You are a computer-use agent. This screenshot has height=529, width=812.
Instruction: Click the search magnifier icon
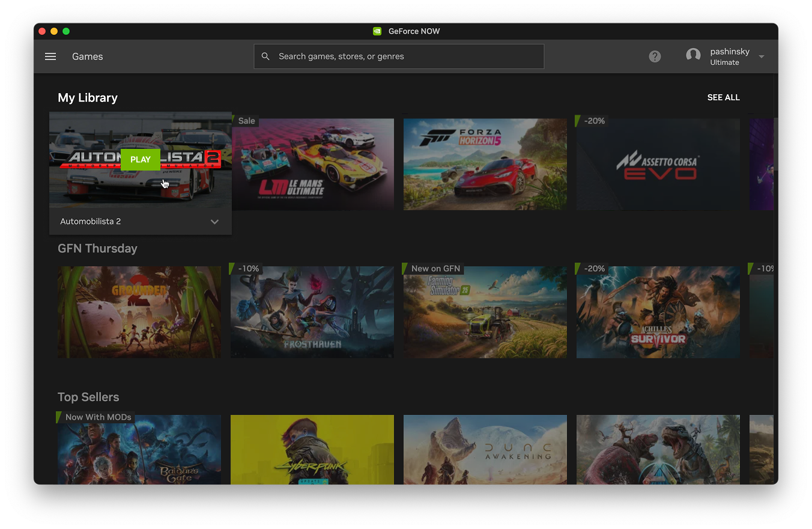click(265, 56)
